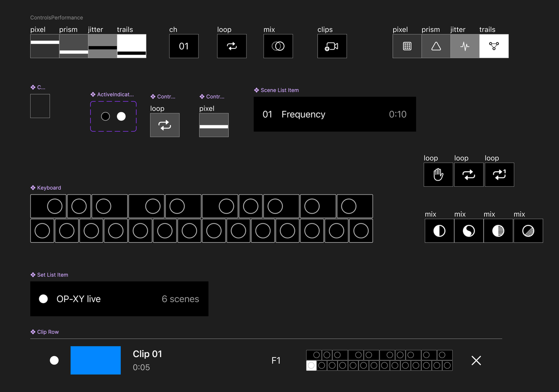Viewport: 559px width, 392px height.
Task: Click the F1 key label in Clip Row
Action: pos(276,360)
